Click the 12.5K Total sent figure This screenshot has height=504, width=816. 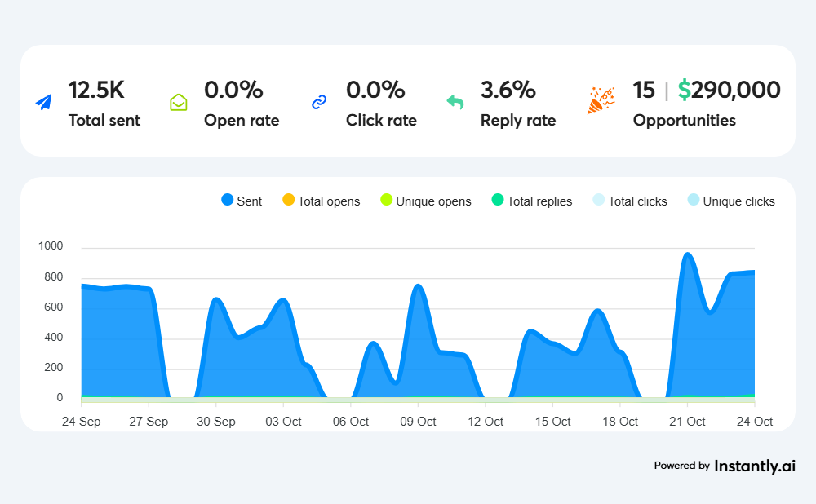[x=96, y=90]
